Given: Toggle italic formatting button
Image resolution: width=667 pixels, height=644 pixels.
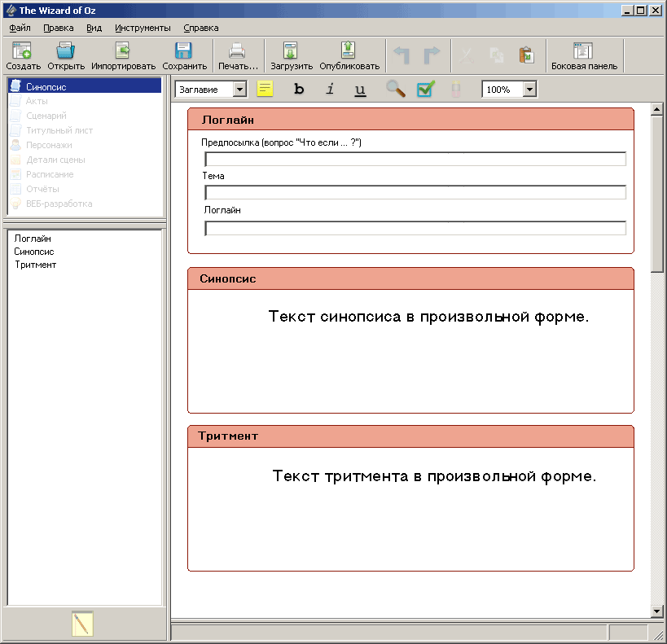Looking at the screenshot, I should (330, 89).
